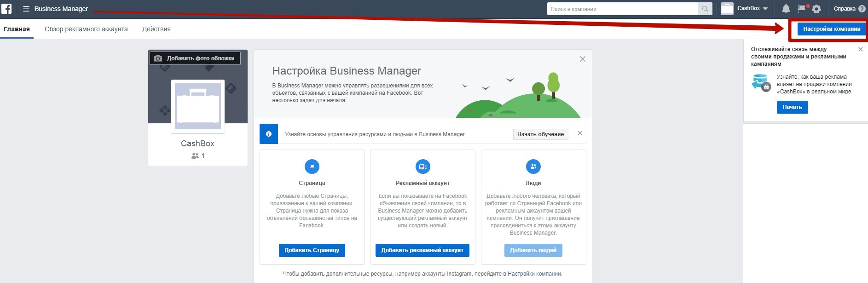Click Добавить рекламный аккаунт button

point(422,250)
